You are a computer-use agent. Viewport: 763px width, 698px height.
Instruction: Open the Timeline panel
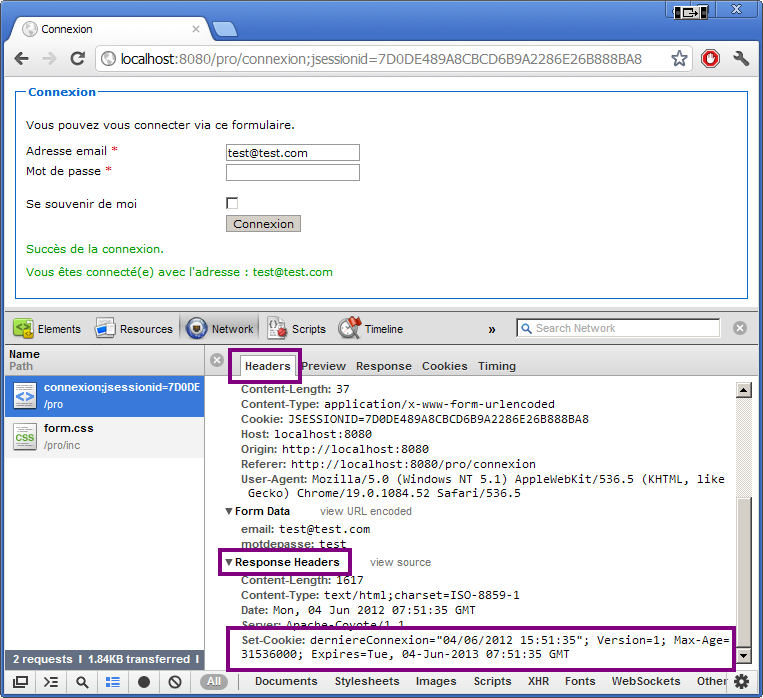371,329
